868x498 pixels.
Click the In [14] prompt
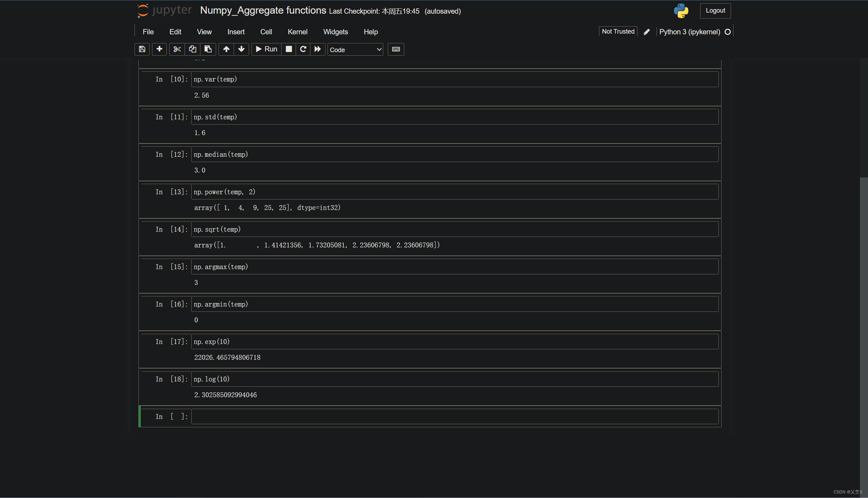(x=172, y=229)
